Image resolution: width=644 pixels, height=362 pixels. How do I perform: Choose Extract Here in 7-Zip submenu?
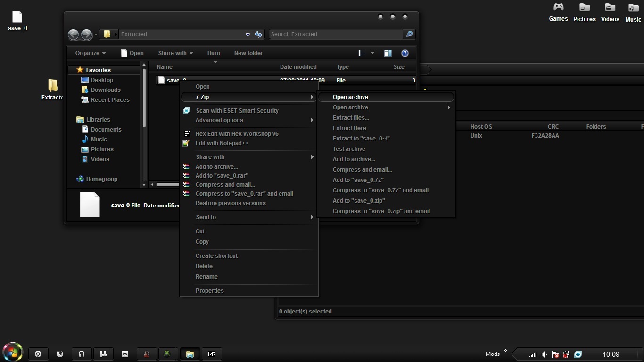coord(349,128)
